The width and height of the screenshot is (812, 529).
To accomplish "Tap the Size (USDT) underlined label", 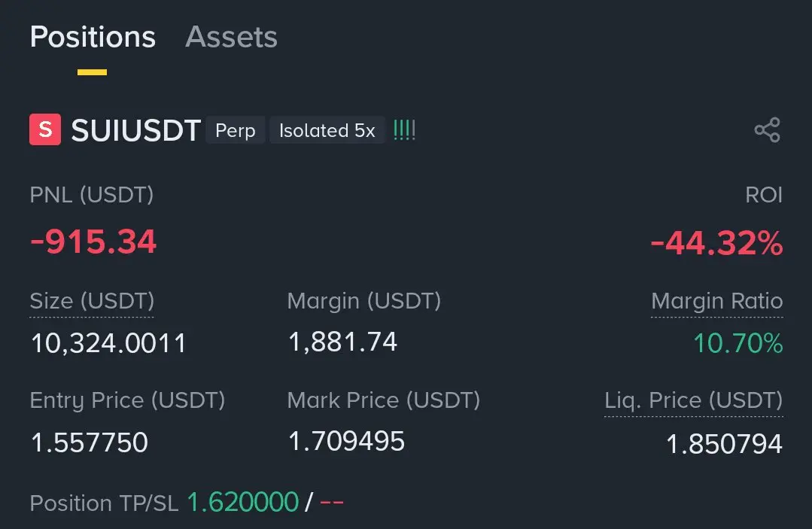I will coord(92,301).
